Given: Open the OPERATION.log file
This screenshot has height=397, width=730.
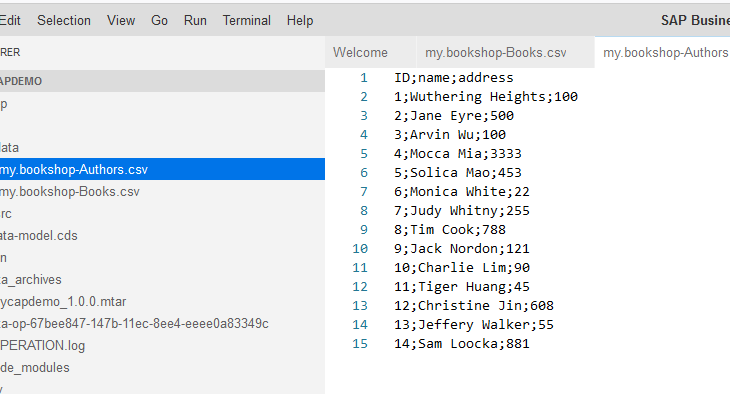Looking at the screenshot, I should tap(162, 345).
